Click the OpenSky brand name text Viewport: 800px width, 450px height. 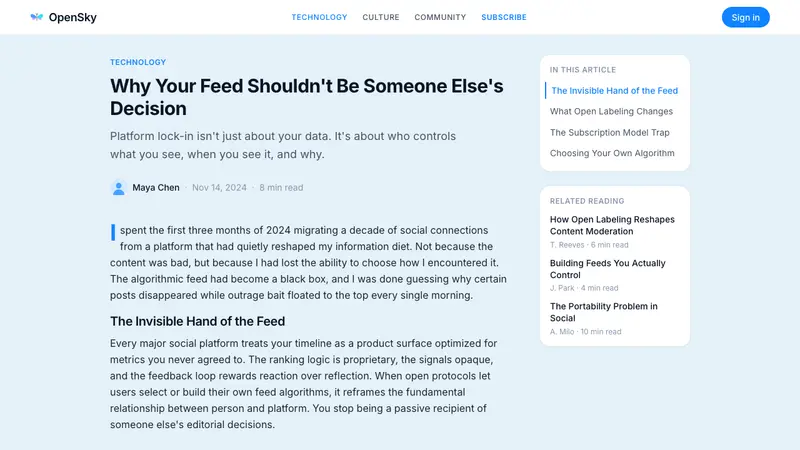pyautogui.click(x=72, y=17)
